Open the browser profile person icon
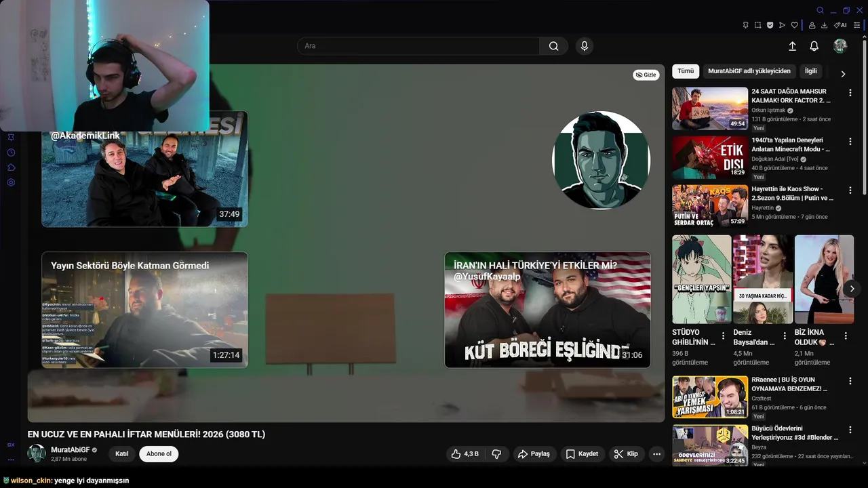This screenshot has height=488, width=868. (x=812, y=25)
